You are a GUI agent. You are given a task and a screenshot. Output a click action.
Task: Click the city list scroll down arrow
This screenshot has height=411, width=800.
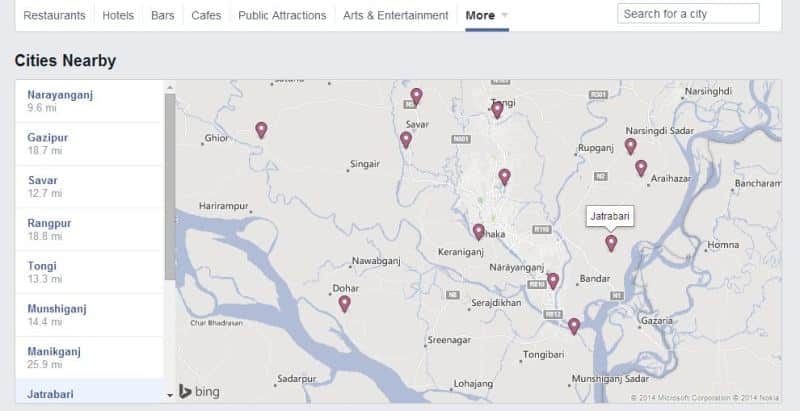(169, 396)
